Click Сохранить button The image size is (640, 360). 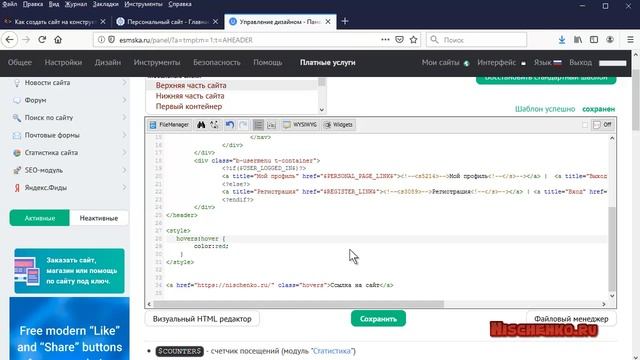click(x=378, y=319)
